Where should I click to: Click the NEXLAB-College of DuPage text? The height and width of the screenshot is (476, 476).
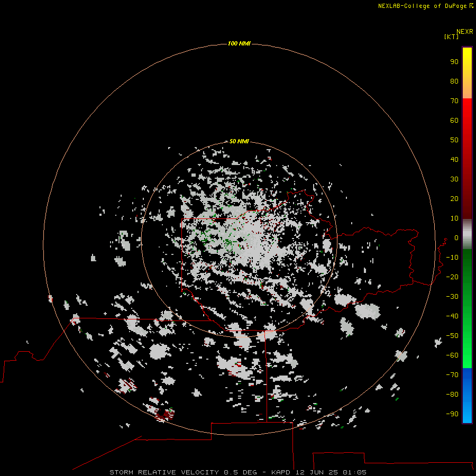click(422, 6)
